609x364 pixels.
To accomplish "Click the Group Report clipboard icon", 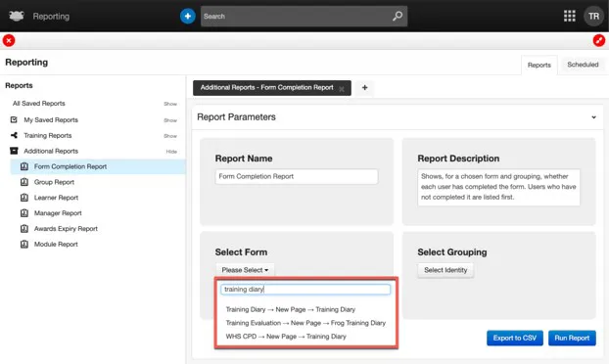I will (24, 182).
